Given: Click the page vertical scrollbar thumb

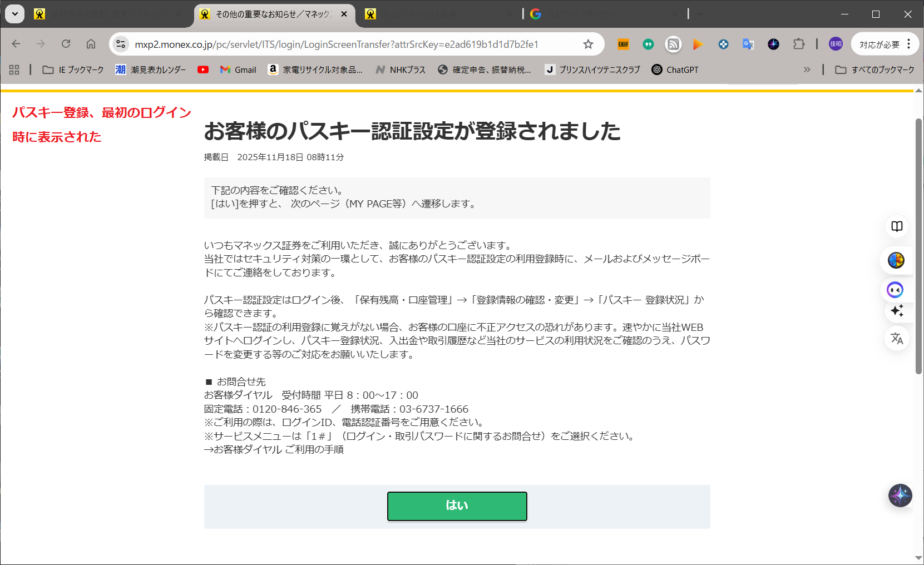Looking at the screenshot, I should 918,245.
